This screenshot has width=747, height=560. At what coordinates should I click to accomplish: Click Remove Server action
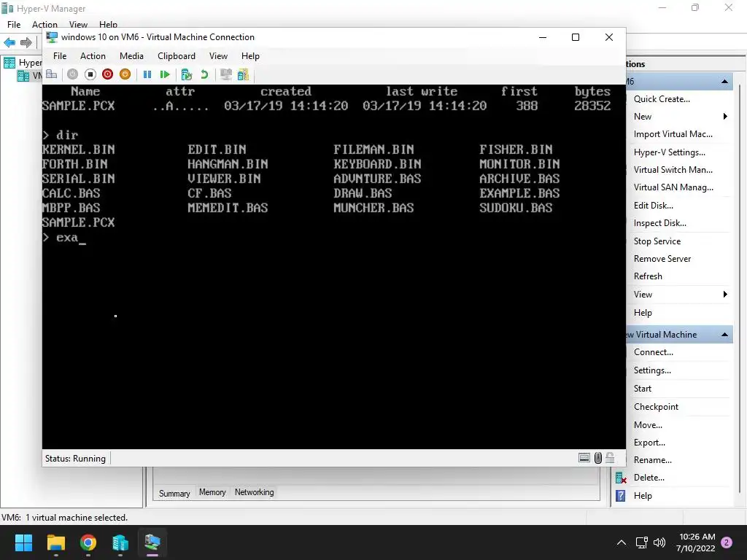[x=662, y=259]
